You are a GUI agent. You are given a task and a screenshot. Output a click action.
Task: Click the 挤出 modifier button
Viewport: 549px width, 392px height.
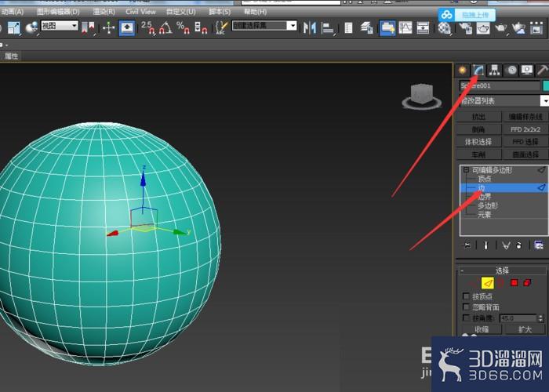(x=478, y=117)
